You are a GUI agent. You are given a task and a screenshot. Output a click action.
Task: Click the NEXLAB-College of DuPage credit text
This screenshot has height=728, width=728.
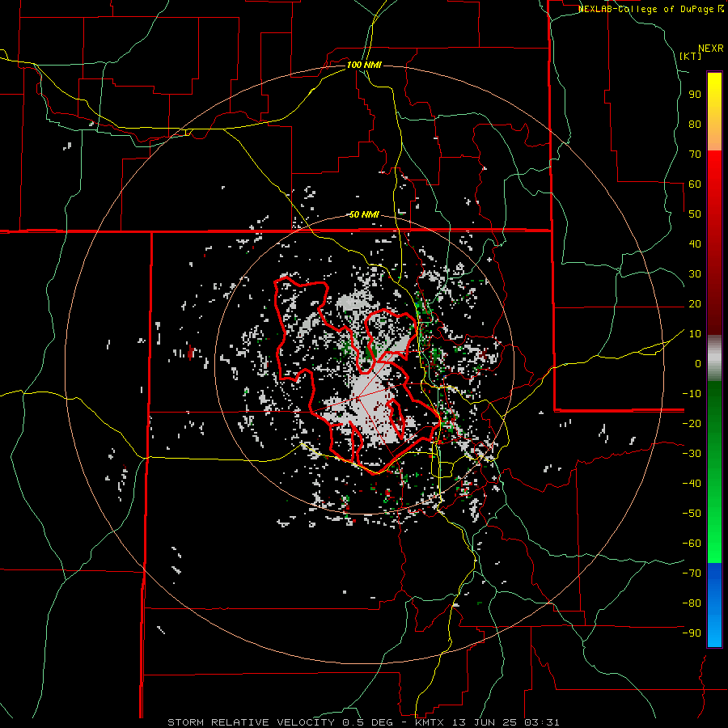647,9
